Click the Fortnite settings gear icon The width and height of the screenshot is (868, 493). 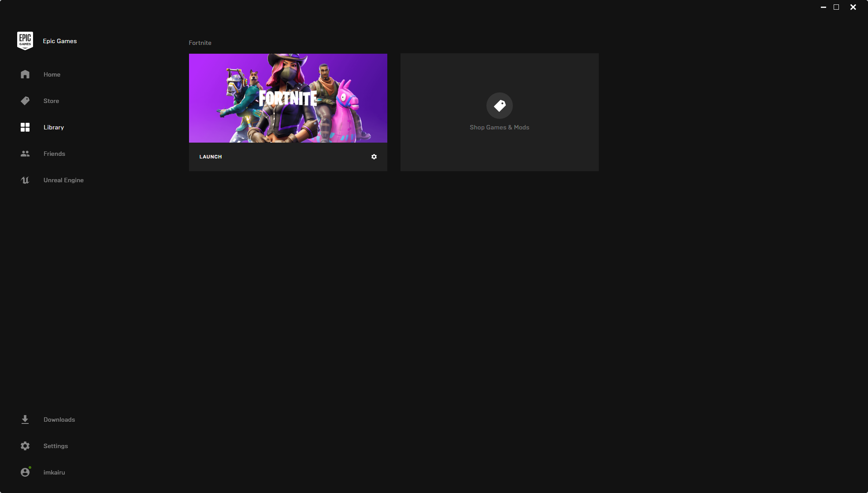point(374,157)
